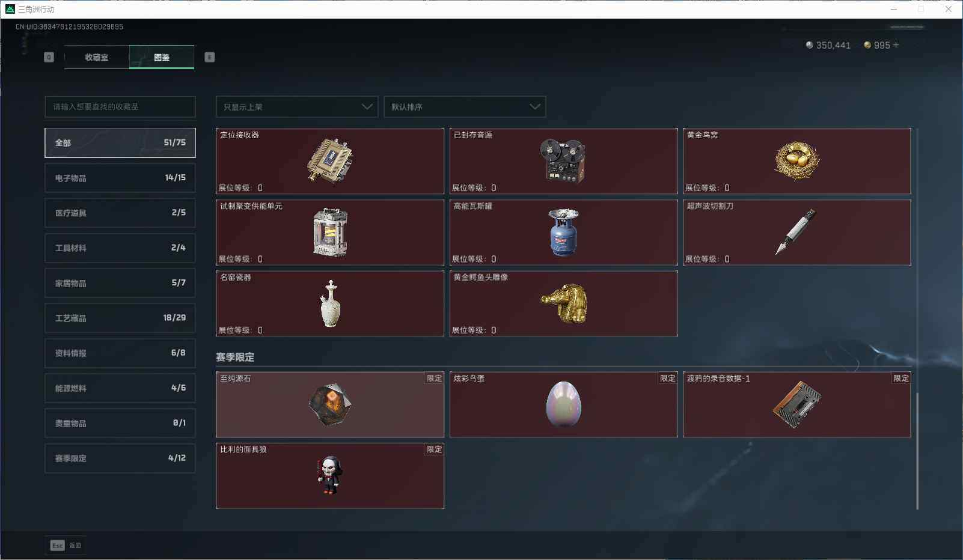Screen dimensions: 963x560
Task: Click the 炫彩鸟蛋 egg icon
Action: [x=563, y=404]
